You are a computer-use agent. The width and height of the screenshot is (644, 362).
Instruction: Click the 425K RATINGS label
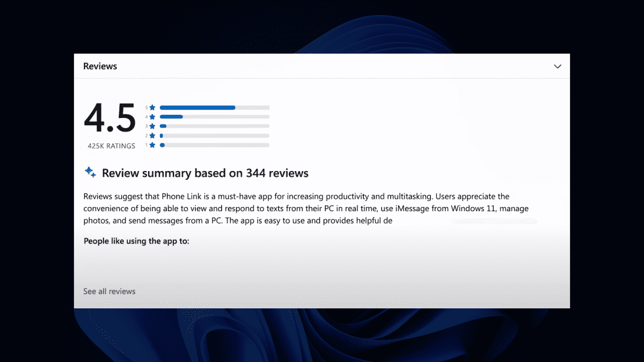pyautogui.click(x=112, y=146)
